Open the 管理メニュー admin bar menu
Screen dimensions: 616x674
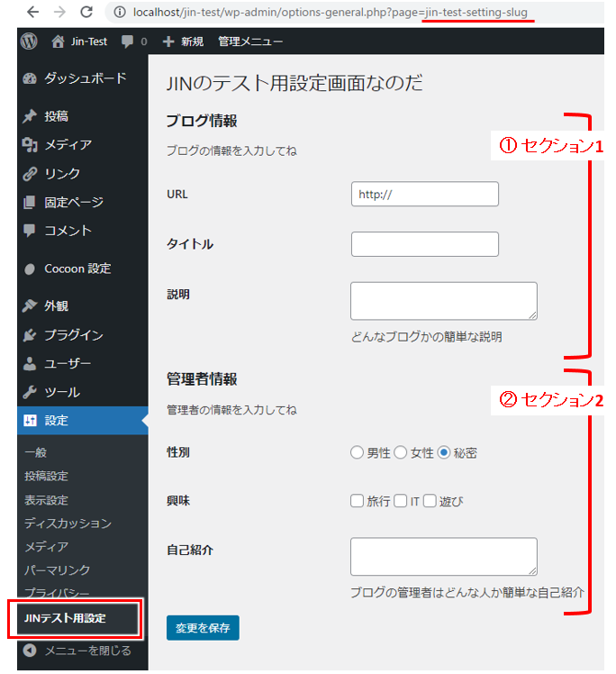click(250, 41)
